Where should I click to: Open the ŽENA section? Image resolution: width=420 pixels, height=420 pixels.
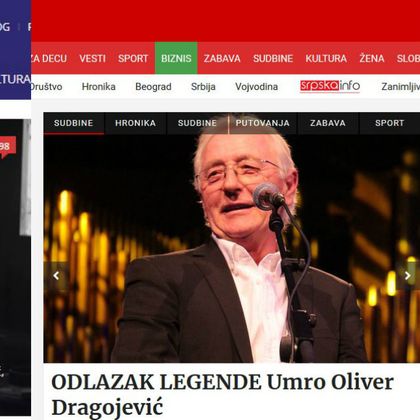pyautogui.click(x=372, y=58)
